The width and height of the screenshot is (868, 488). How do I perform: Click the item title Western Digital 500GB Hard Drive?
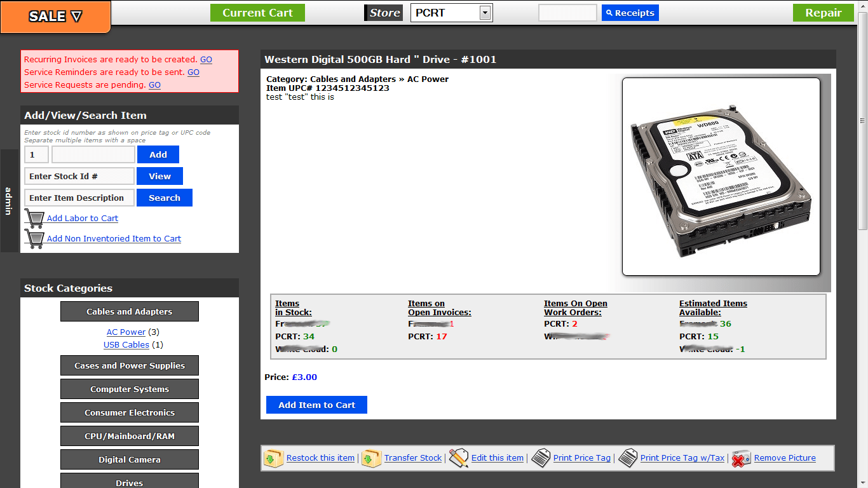click(381, 60)
